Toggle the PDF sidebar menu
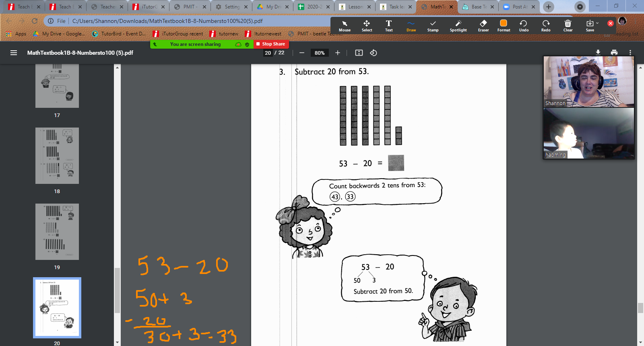The height and width of the screenshot is (346, 644). (14, 53)
